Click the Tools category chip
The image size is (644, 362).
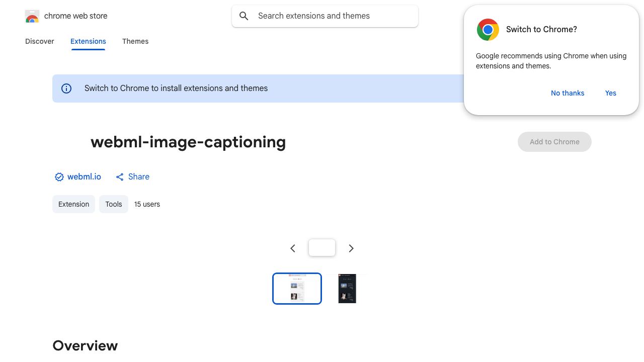pos(114,204)
